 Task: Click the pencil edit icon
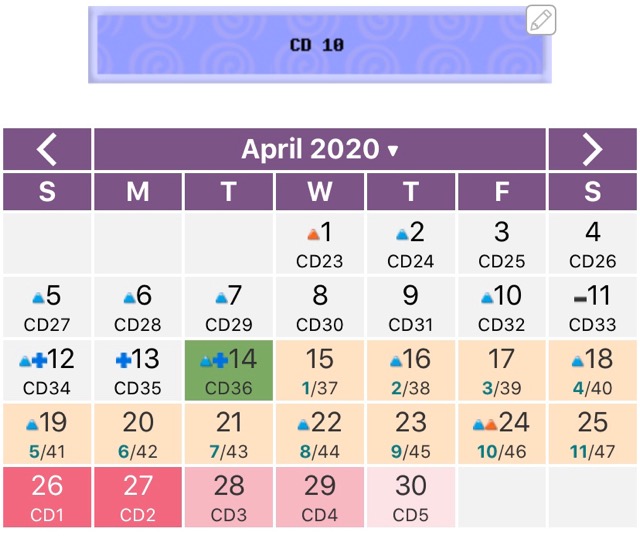tap(541, 20)
